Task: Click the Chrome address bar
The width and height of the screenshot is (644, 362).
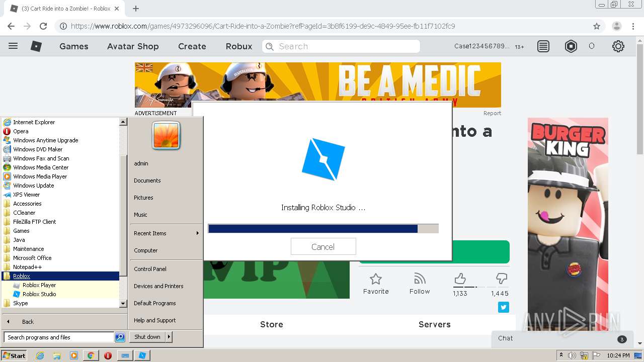Action: tap(322, 26)
